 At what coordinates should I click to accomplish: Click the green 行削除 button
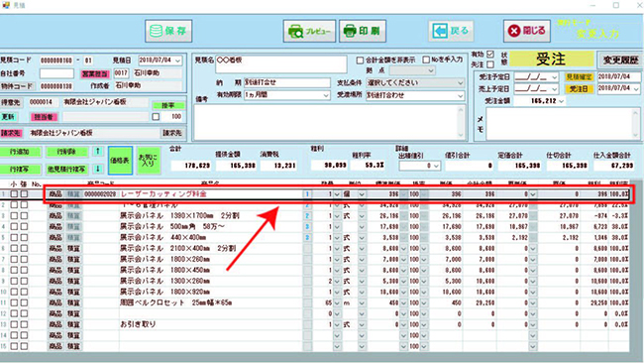(67, 152)
